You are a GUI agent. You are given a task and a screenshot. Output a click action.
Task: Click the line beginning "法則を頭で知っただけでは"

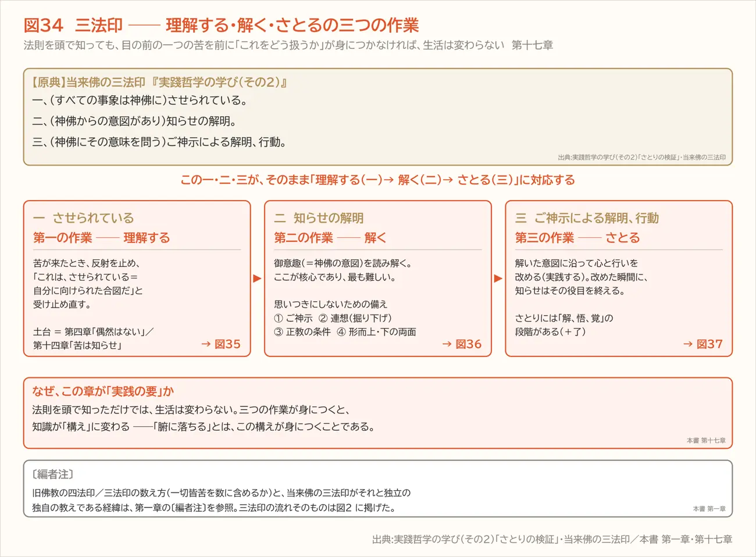pos(191,410)
